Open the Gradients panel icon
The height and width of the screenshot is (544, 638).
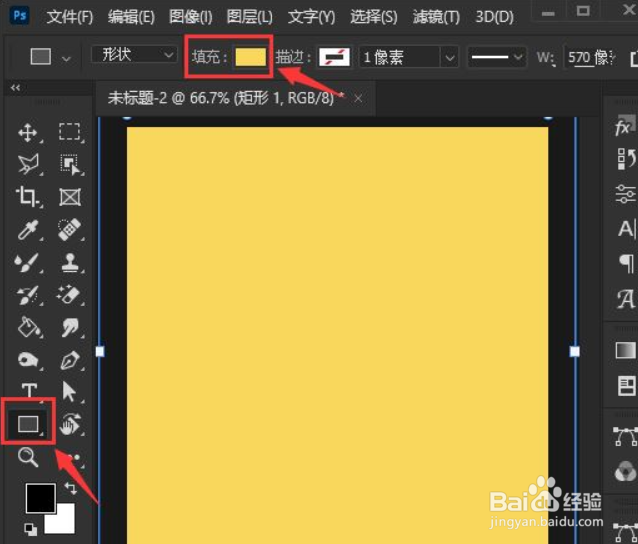click(625, 350)
